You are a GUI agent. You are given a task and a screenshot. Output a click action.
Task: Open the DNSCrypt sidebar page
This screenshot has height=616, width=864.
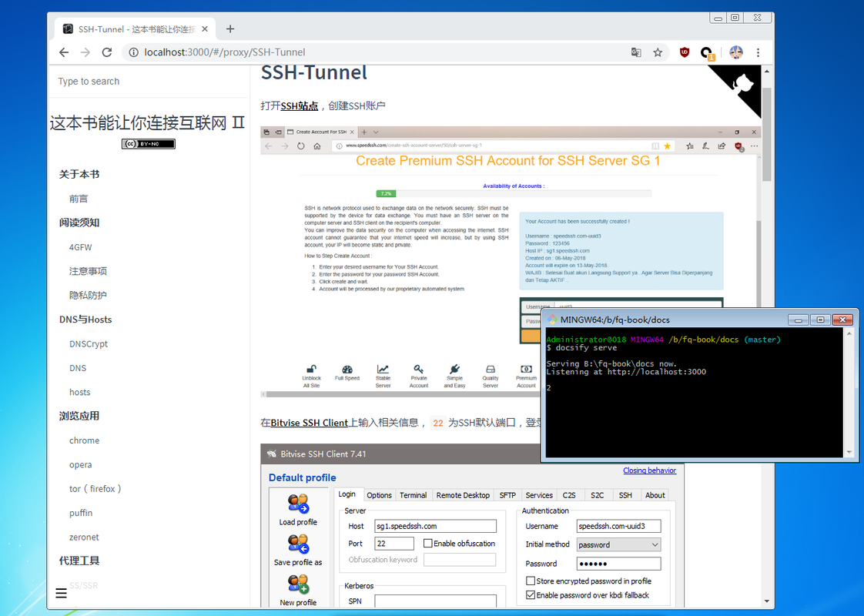[x=88, y=344]
